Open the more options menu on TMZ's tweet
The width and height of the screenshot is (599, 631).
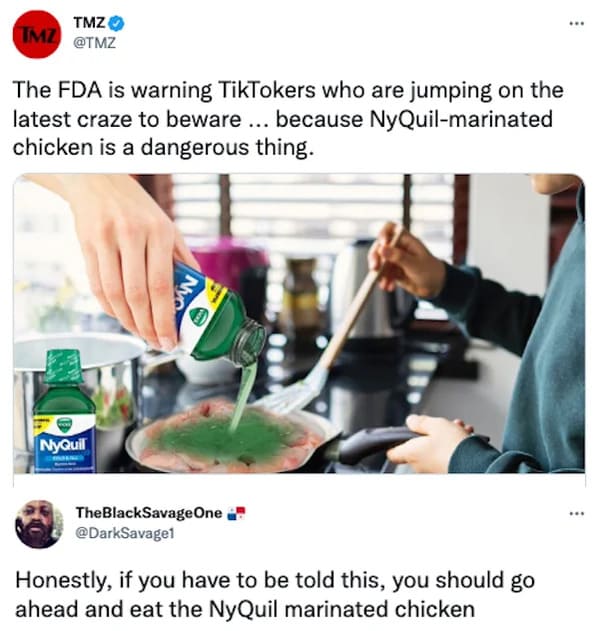tap(576, 24)
